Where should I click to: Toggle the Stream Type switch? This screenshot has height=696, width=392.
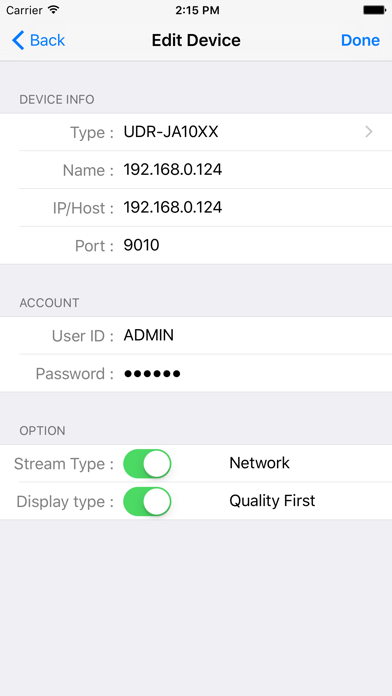pos(147,463)
